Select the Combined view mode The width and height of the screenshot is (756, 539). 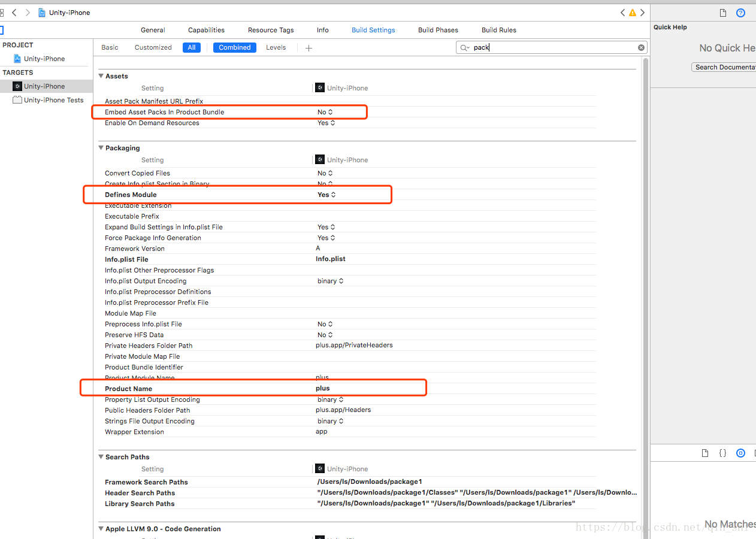tap(234, 47)
